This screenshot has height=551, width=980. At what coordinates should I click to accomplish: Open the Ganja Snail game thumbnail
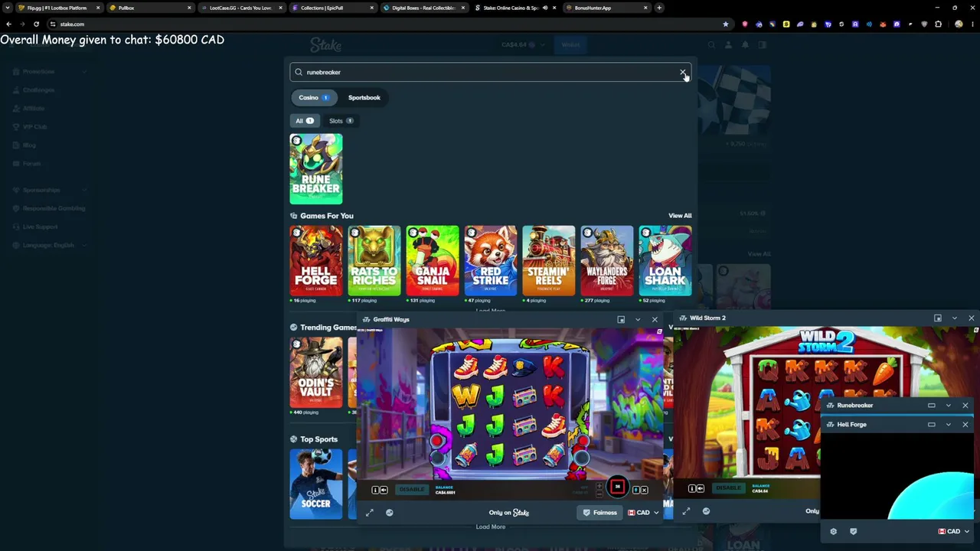(x=433, y=261)
